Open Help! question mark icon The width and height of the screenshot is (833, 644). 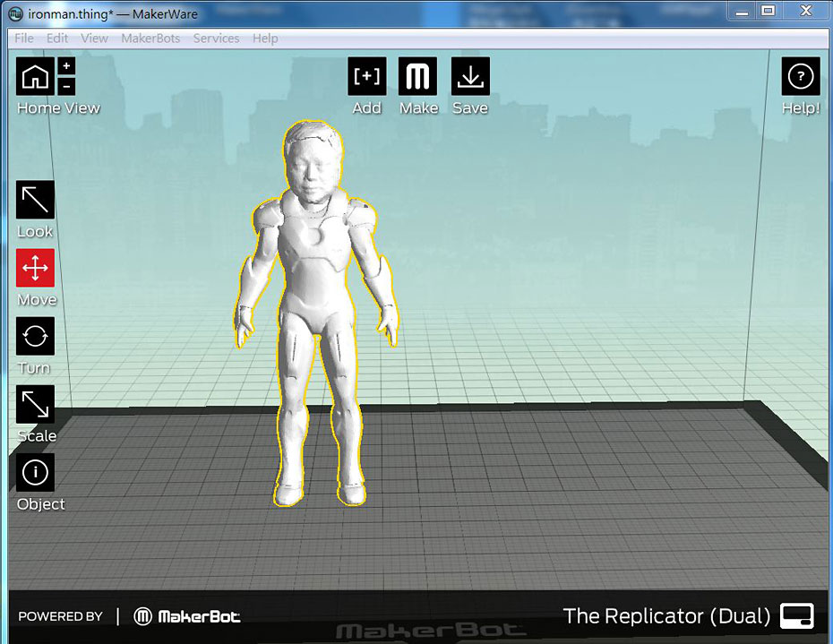coord(801,76)
